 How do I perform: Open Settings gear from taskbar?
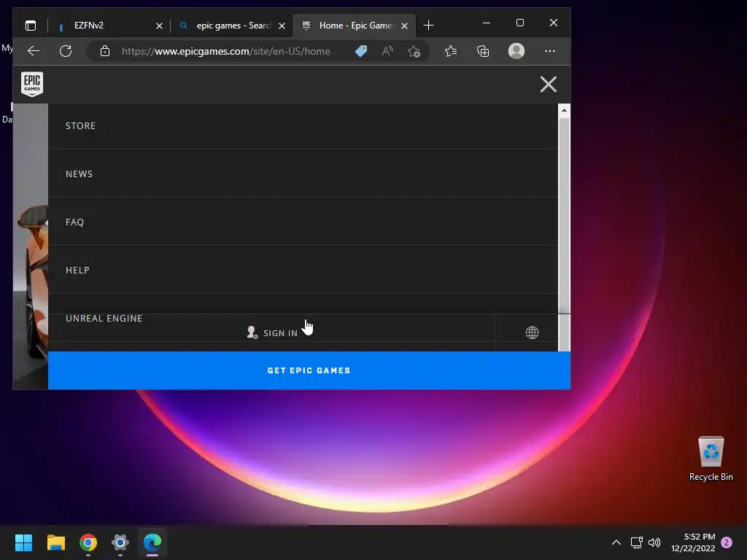point(120,542)
